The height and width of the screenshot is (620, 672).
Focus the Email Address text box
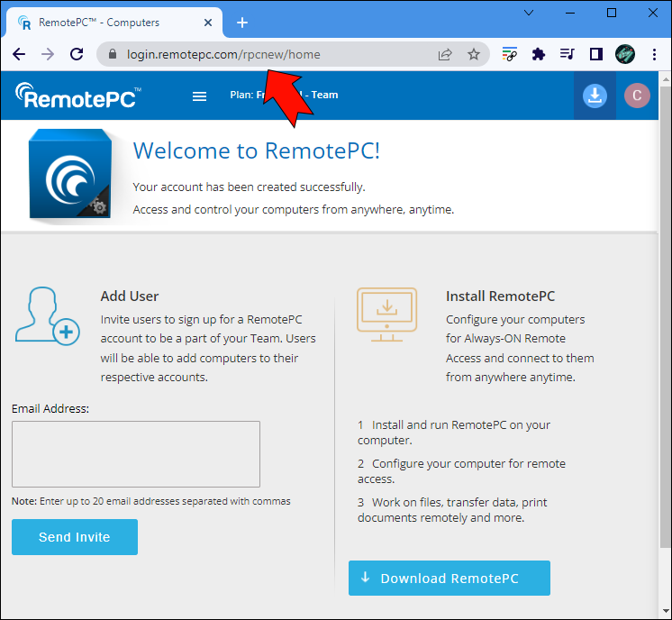coord(136,454)
